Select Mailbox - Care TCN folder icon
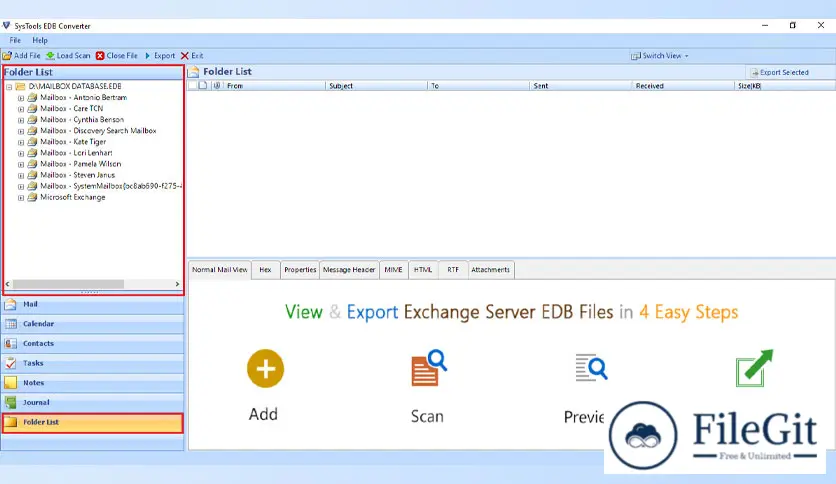This screenshot has height=484, width=836. pos(32,108)
